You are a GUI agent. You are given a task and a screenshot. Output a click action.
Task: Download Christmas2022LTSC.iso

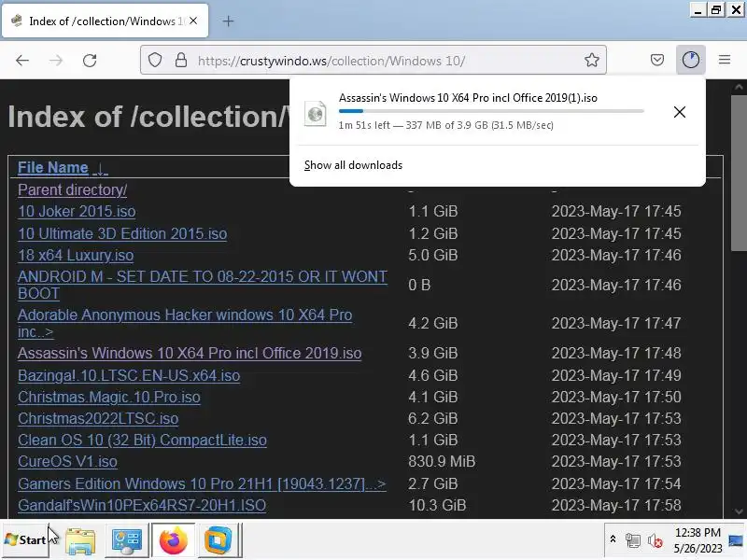pos(98,418)
